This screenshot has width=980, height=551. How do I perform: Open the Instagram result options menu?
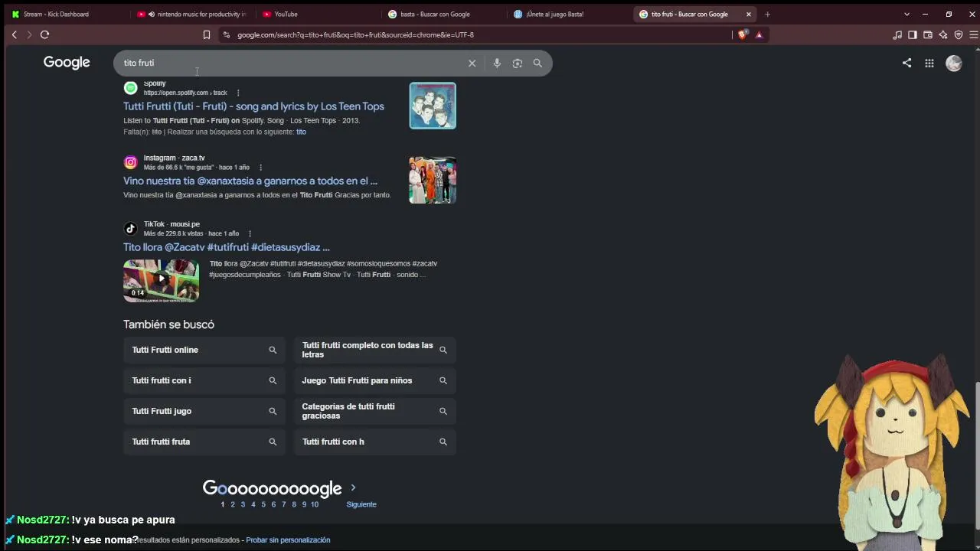260,168
